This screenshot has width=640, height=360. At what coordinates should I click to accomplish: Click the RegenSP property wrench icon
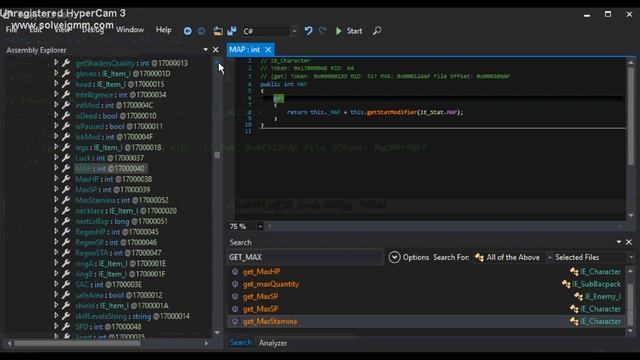coord(66,242)
